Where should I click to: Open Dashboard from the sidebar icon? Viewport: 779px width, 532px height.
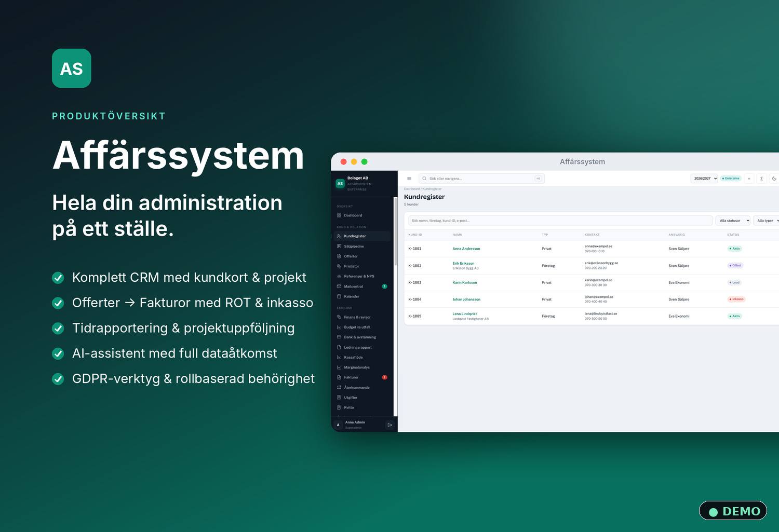click(339, 215)
